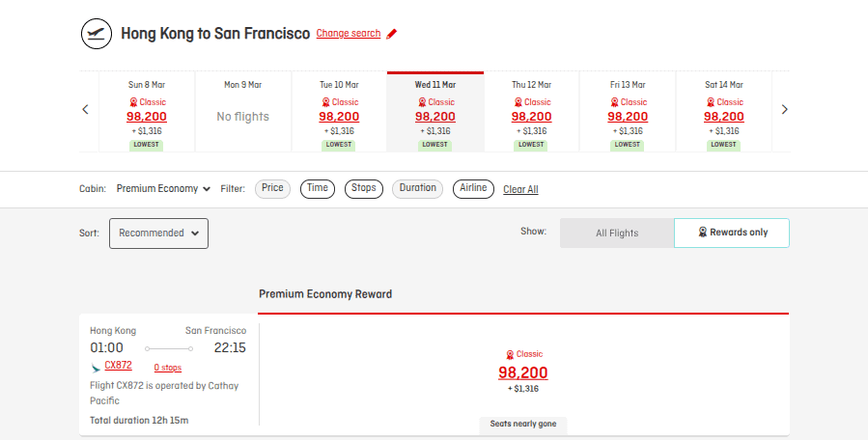Click reward ribbon icon on Thu 12 Mar
Viewport: 868px width, 440px height.
pyautogui.click(x=518, y=102)
